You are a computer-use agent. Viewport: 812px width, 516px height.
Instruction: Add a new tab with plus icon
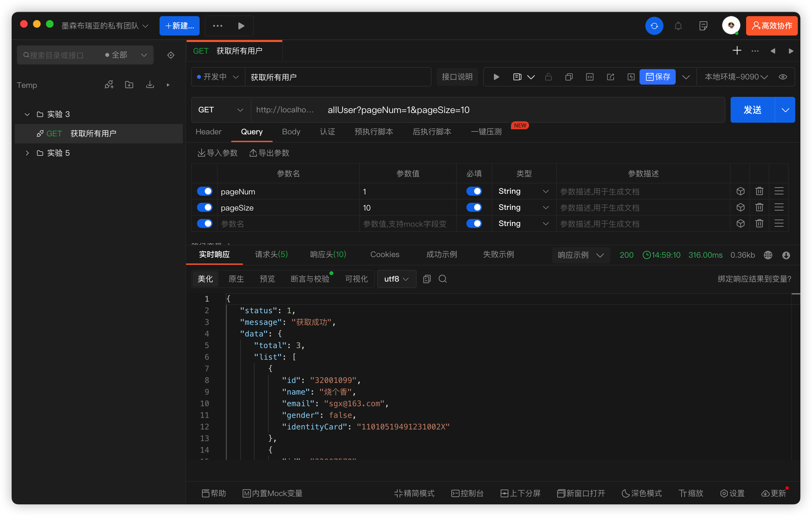coord(737,51)
